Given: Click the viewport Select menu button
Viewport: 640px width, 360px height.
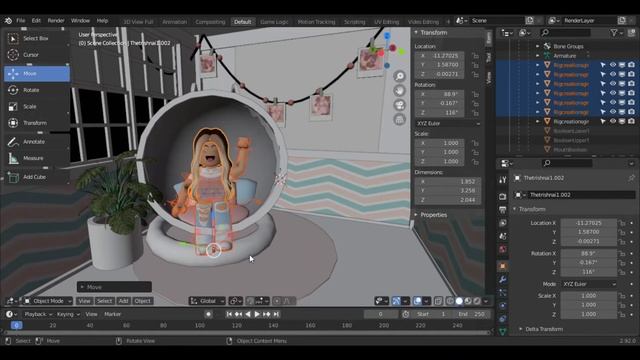Looking at the screenshot, I should (x=104, y=301).
